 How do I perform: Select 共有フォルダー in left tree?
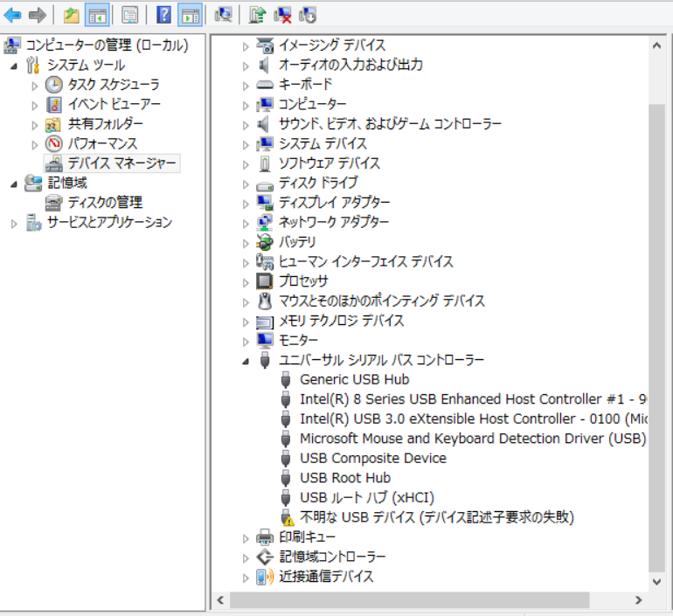[x=106, y=124]
